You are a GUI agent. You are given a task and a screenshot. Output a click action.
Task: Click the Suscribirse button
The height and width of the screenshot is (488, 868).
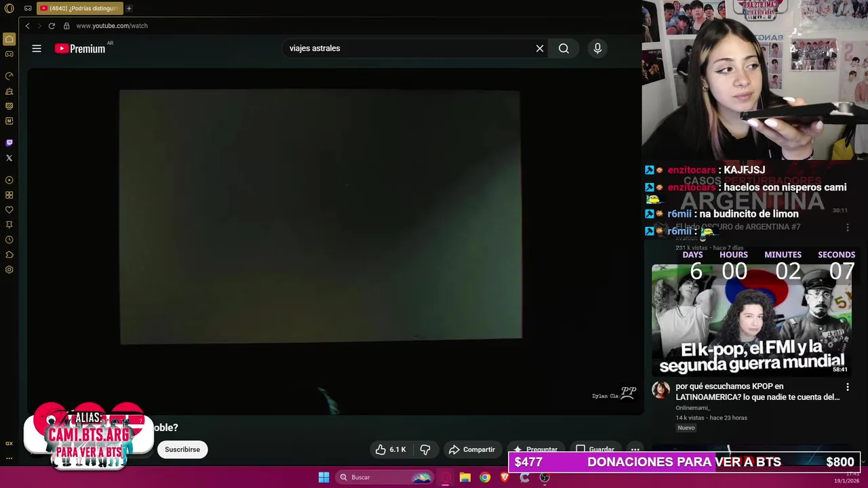pos(182,449)
